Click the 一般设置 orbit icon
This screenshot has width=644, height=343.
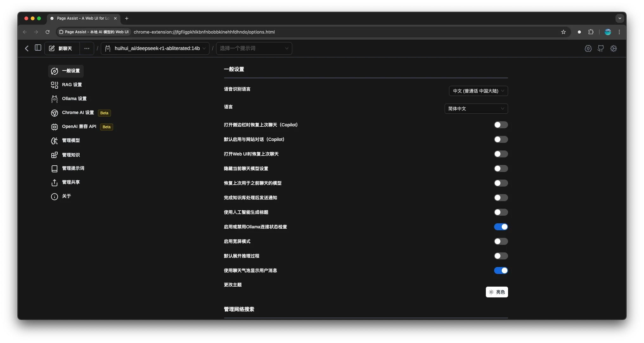click(x=55, y=71)
